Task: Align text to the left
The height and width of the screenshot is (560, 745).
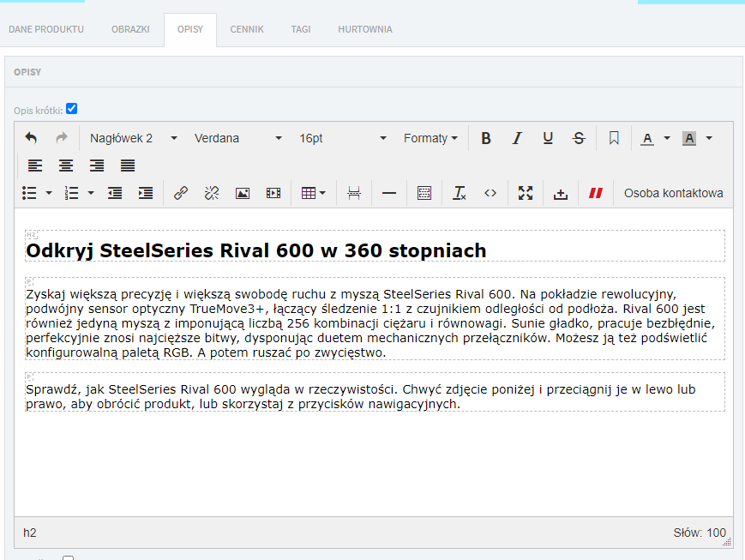Action: [35, 166]
